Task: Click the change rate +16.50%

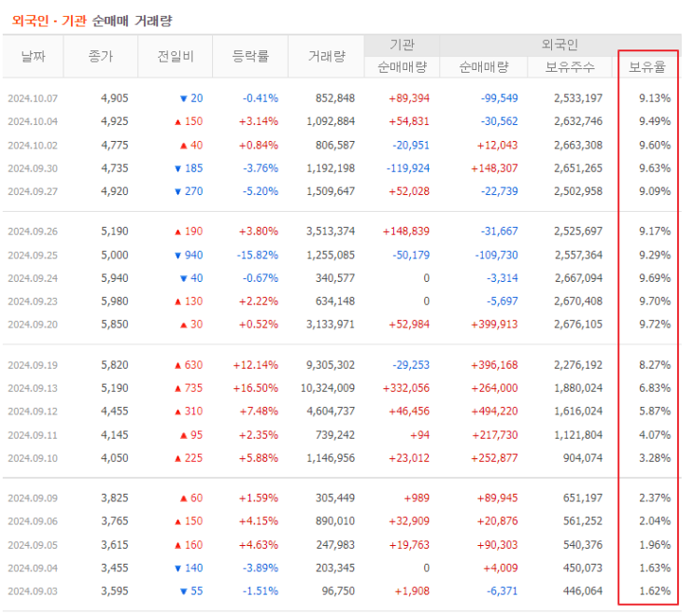Action: coord(256,388)
